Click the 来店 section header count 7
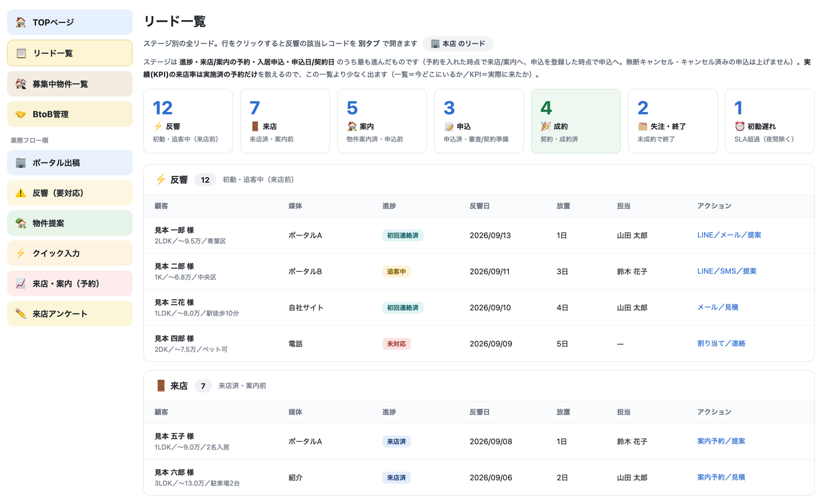The width and height of the screenshot is (829, 504). click(203, 386)
